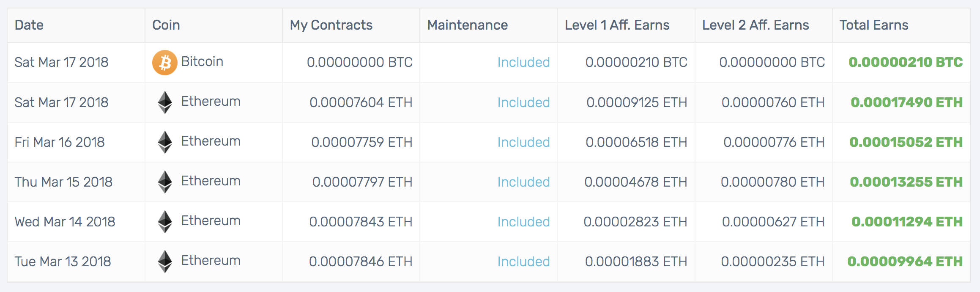Click the My Contracts column header
The image size is (980, 292).
pos(331,25)
